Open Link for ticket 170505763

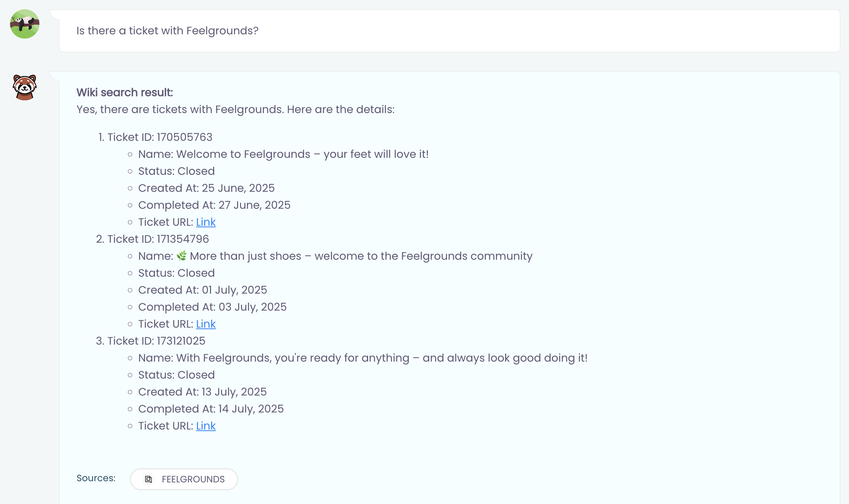pyautogui.click(x=206, y=222)
